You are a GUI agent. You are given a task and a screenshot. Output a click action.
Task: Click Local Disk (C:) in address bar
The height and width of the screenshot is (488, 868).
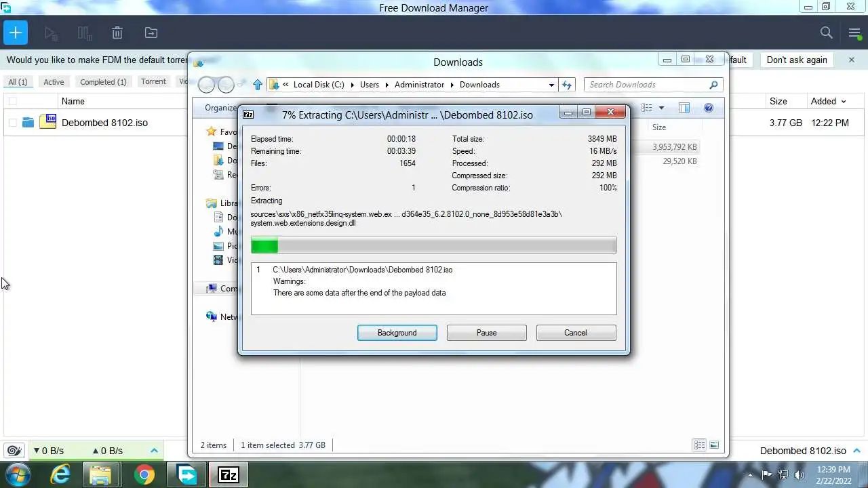tap(319, 85)
